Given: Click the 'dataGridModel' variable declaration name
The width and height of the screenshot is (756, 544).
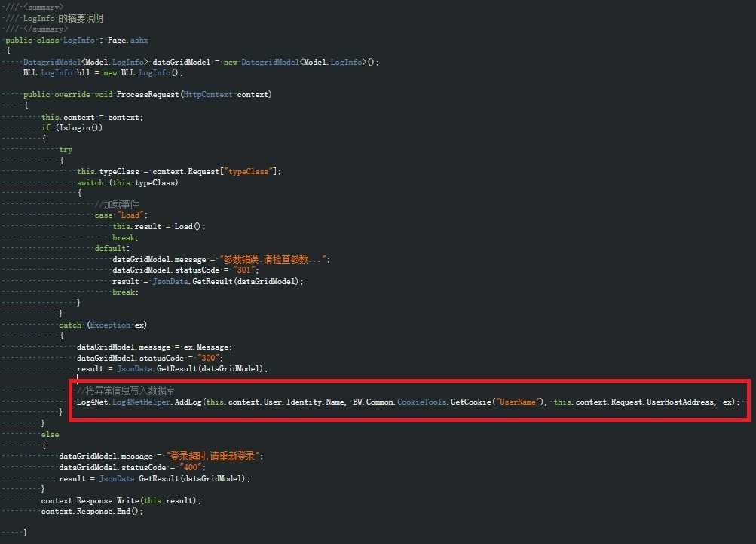Looking at the screenshot, I should pyautogui.click(x=182, y=62).
